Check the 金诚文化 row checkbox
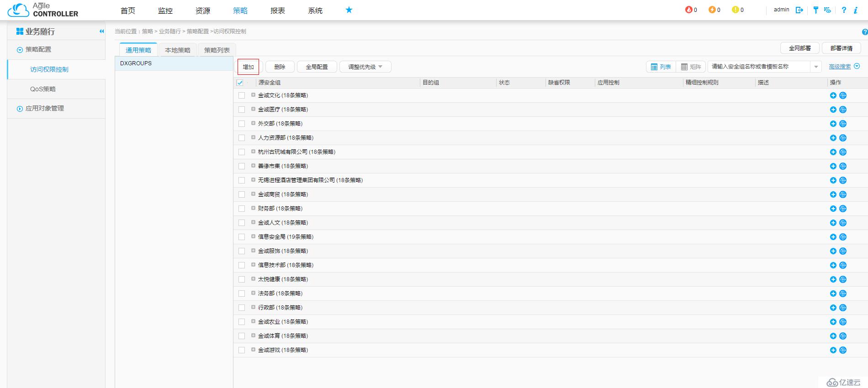This screenshot has width=868, height=388. (x=242, y=95)
